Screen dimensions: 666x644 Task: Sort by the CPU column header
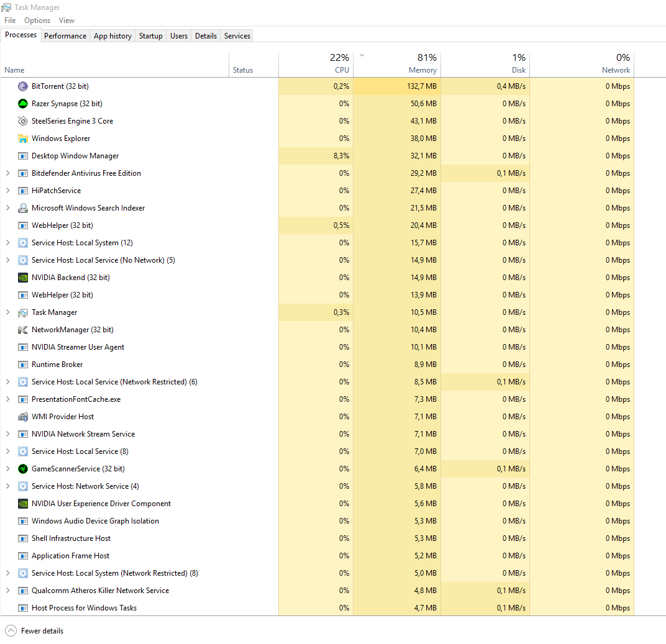pyautogui.click(x=316, y=65)
